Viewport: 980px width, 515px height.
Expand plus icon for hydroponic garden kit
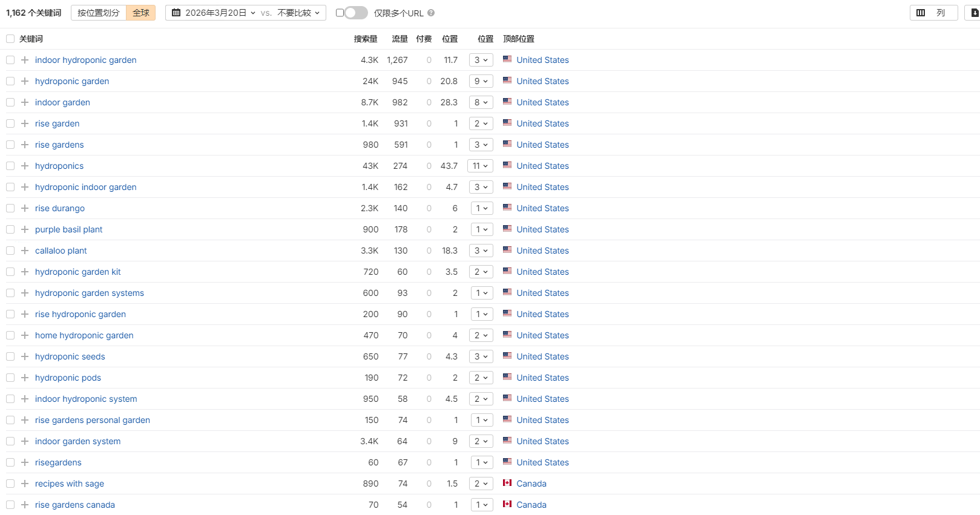click(25, 272)
